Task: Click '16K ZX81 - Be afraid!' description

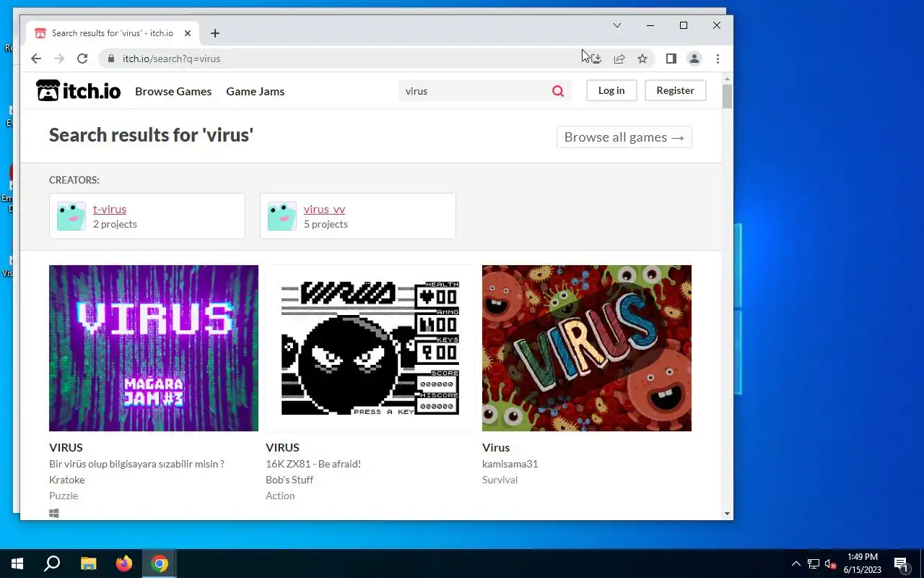Action: 313,464
